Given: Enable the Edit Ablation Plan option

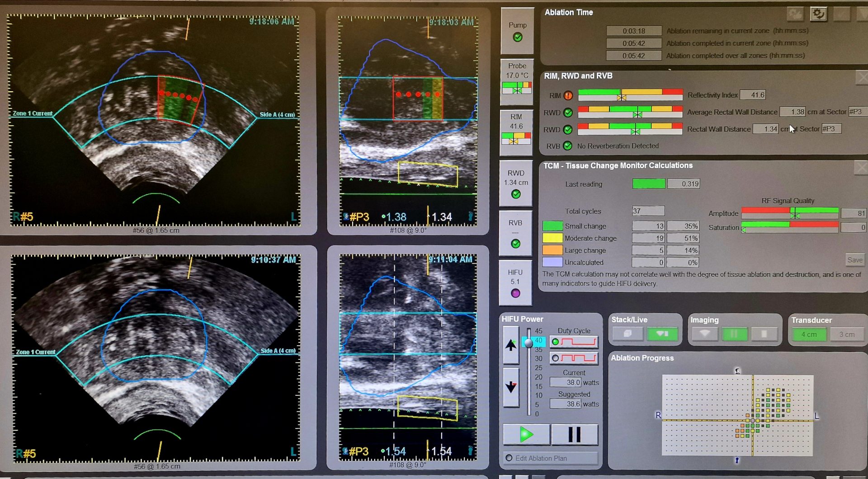Looking at the screenshot, I should coord(509,458).
